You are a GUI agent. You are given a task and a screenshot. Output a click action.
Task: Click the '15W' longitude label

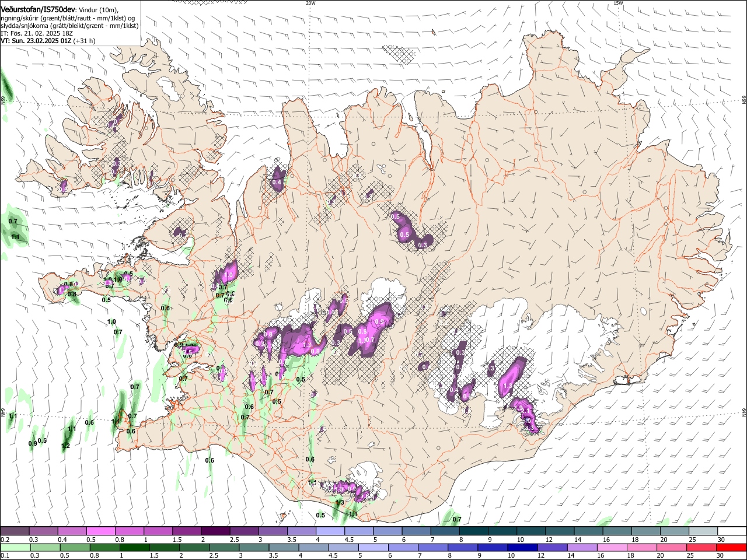618,3
